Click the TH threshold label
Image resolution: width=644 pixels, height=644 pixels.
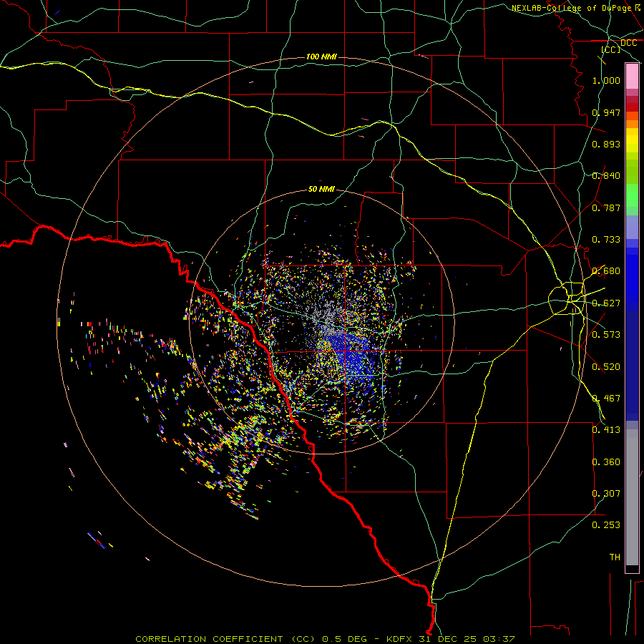click(615, 557)
